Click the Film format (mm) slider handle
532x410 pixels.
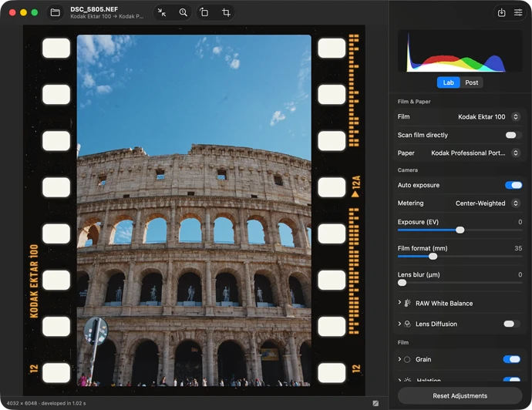pyautogui.click(x=433, y=257)
